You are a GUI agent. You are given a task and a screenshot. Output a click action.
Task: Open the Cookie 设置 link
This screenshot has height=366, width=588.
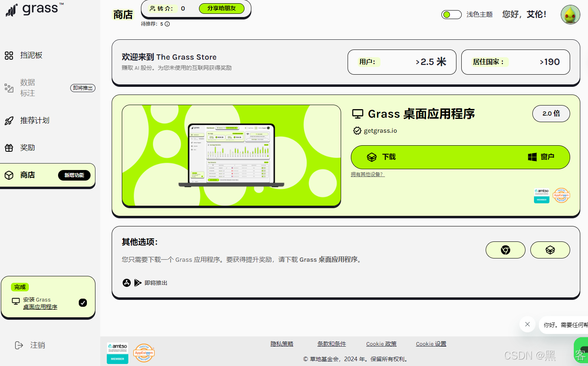pos(431,344)
